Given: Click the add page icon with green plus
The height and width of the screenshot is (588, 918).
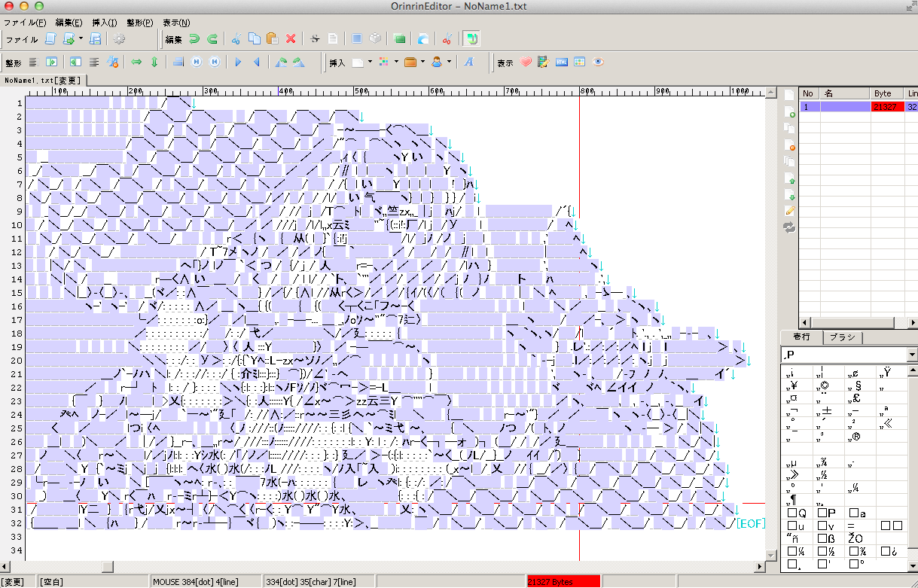Looking at the screenshot, I should pyautogui.click(x=790, y=112).
